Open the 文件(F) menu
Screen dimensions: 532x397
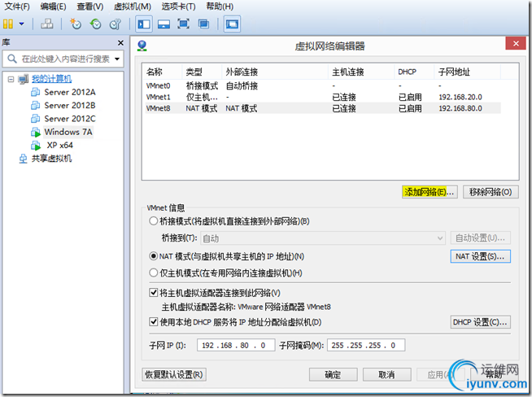[17, 7]
